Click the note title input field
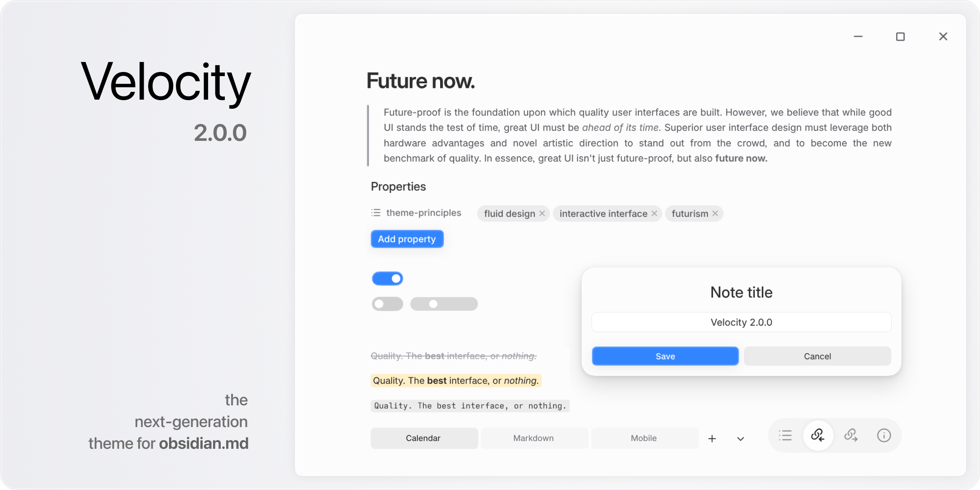The height and width of the screenshot is (490, 980). click(741, 322)
